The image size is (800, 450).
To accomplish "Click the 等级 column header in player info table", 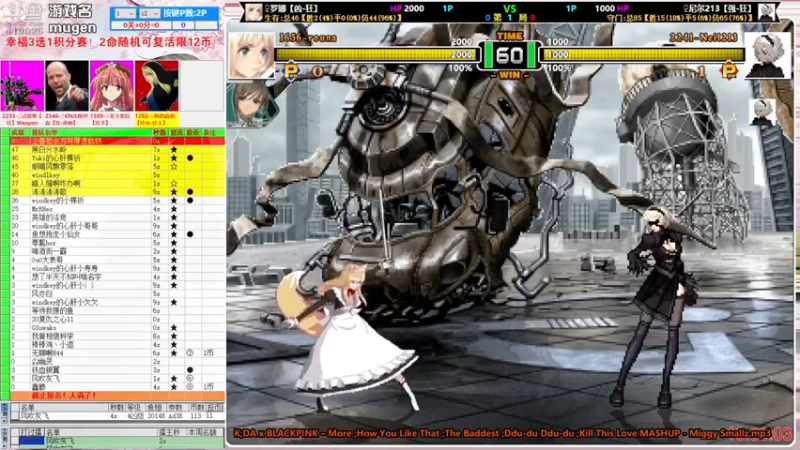I will click(x=134, y=408).
